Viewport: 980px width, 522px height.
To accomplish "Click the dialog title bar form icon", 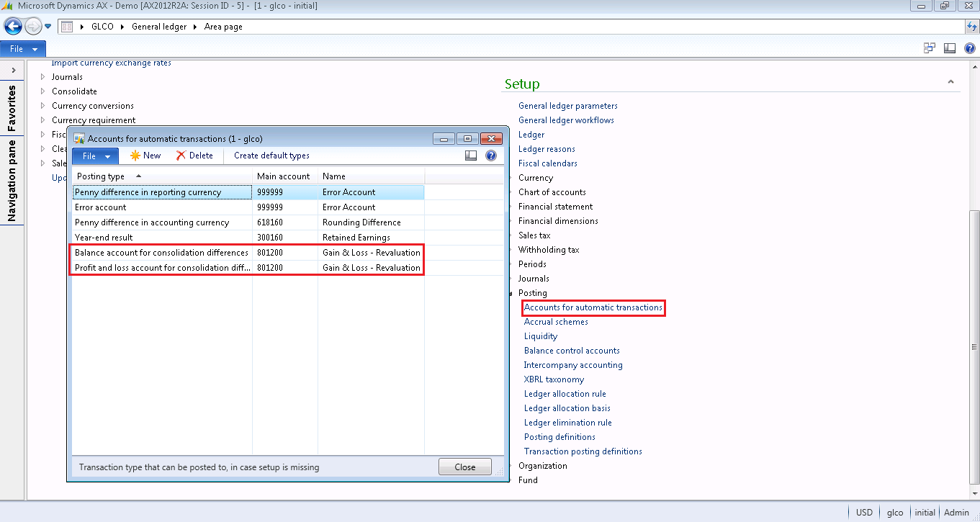I will [x=79, y=139].
